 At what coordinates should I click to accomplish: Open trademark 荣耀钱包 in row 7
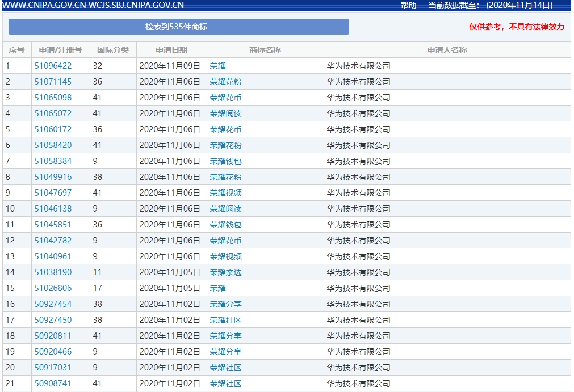(x=225, y=161)
